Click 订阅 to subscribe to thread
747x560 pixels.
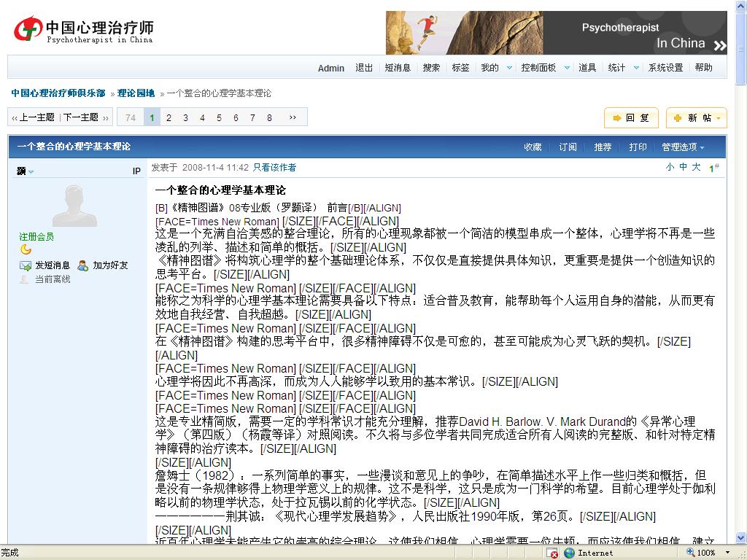point(568,147)
